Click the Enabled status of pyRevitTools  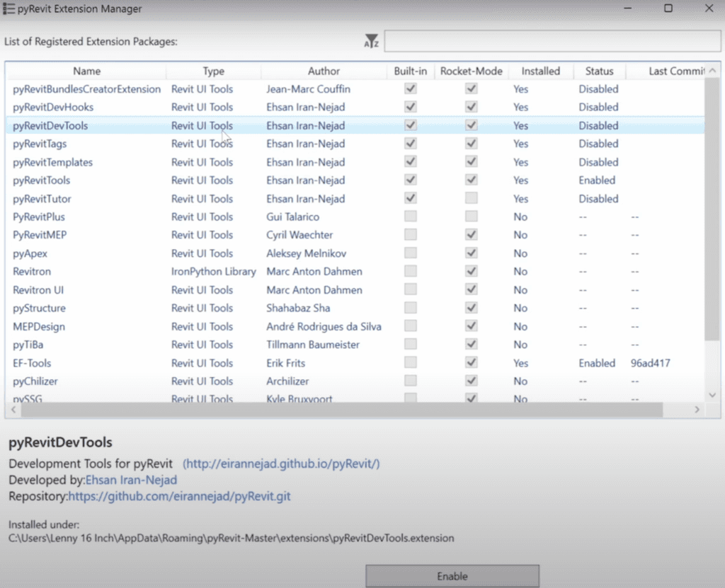[597, 180]
